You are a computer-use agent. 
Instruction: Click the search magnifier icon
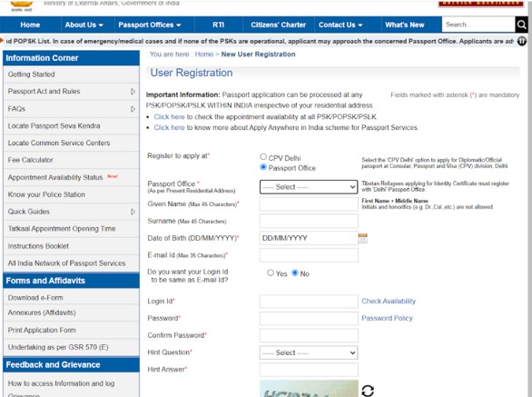[521, 25]
